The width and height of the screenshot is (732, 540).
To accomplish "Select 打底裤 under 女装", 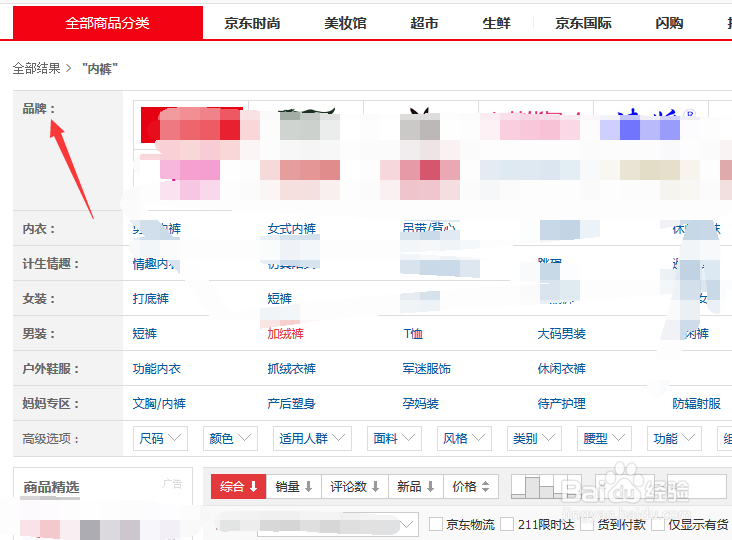I will 151,299.
